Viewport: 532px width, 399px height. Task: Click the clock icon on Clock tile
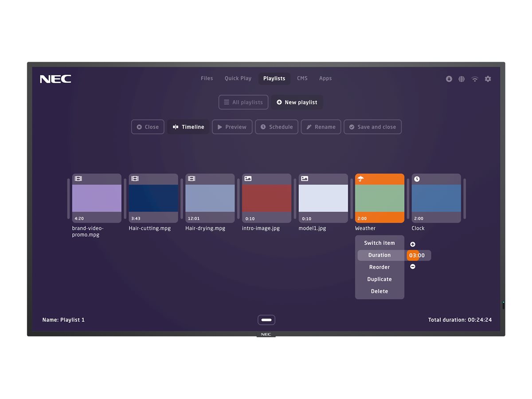pos(417,179)
